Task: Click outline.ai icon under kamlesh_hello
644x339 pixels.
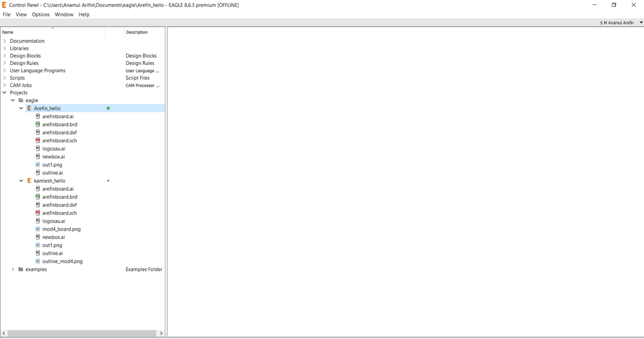Action: (38, 253)
